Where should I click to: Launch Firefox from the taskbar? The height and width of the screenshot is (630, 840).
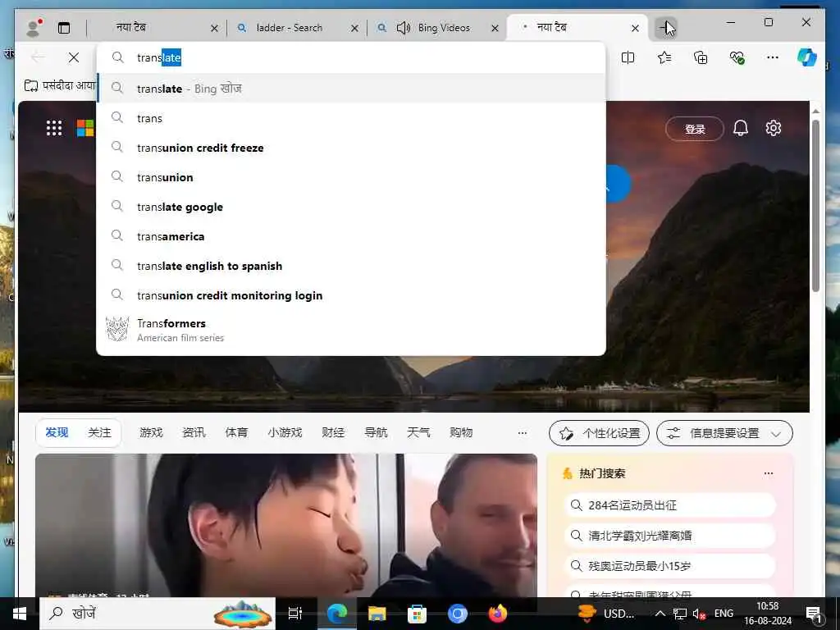(x=498, y=614)
